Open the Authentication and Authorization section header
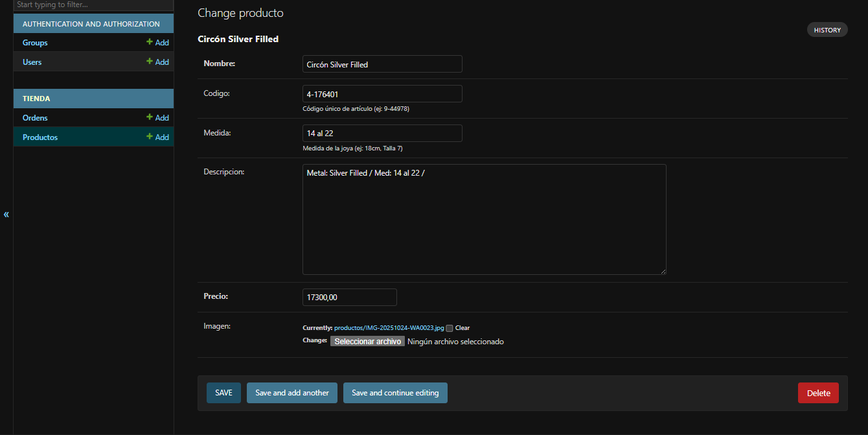Screen dimensions: 868x435 91,24
